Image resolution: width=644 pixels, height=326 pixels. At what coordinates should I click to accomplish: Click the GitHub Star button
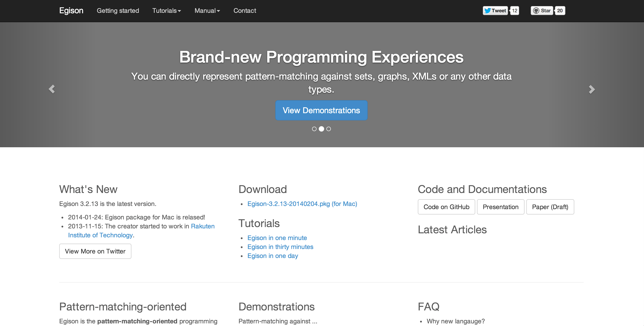tap(542, 11)
